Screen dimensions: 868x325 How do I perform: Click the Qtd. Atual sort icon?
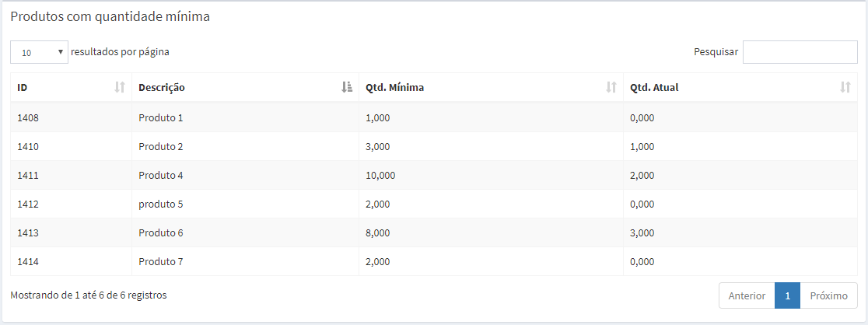[845, 88]
